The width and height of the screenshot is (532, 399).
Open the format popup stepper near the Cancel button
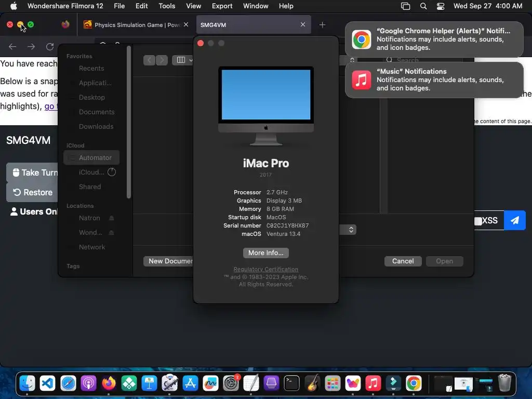[351, 230]
